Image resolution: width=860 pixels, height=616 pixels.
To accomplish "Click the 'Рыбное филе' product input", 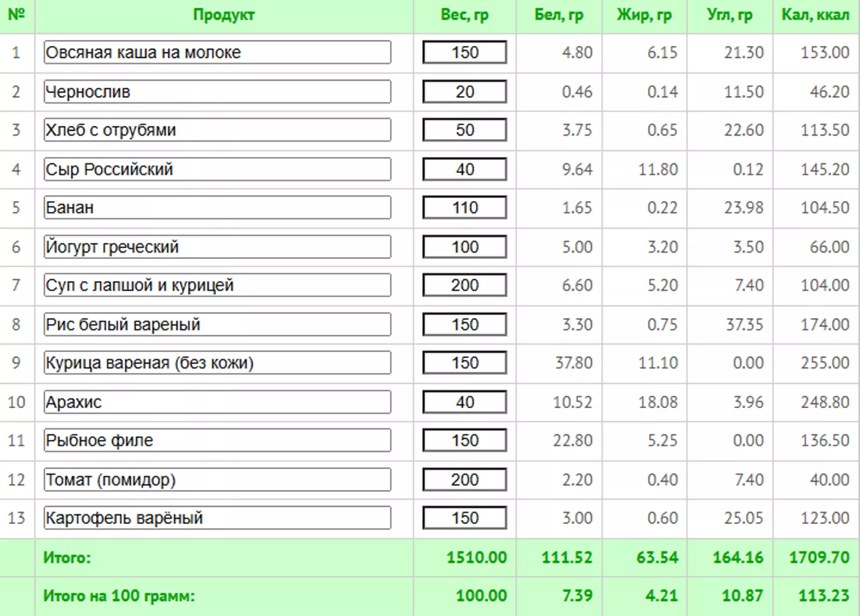I will 217,441.
